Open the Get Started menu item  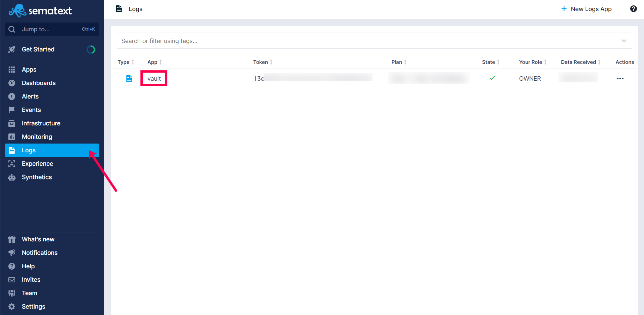(x=38, y=49)
